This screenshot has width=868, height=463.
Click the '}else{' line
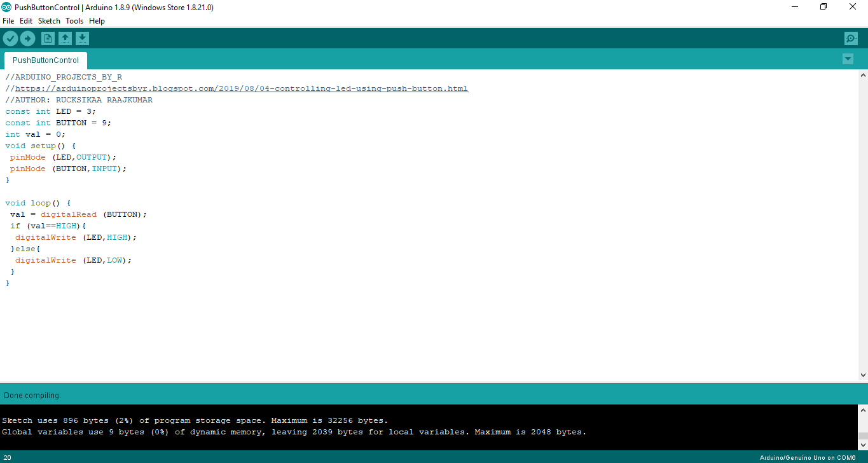click(25, 249)
